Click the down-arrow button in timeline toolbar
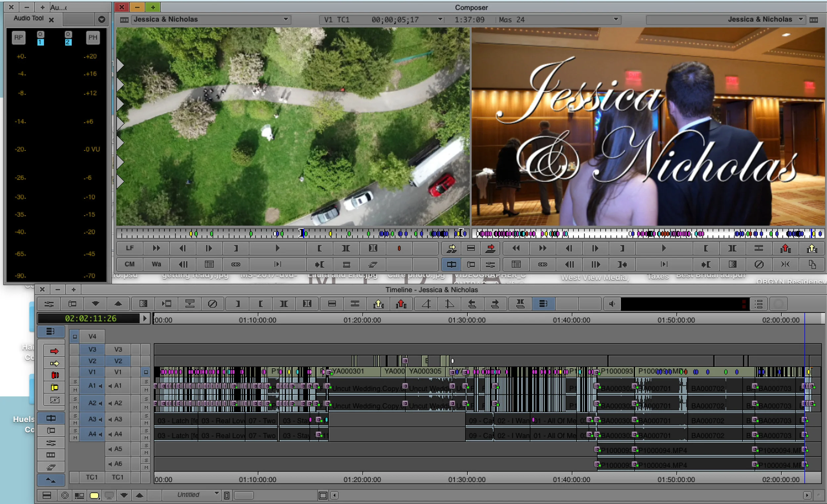 click(95, 304)
